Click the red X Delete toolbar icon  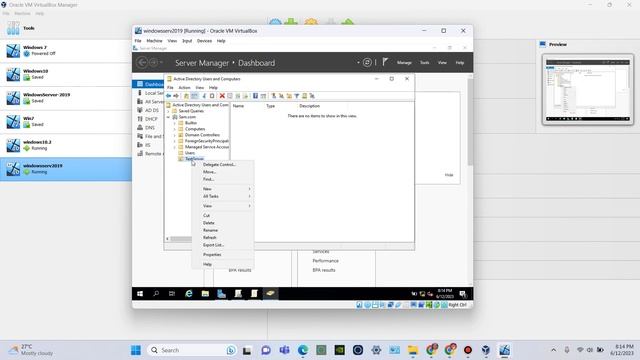click(x=222, y=96)
